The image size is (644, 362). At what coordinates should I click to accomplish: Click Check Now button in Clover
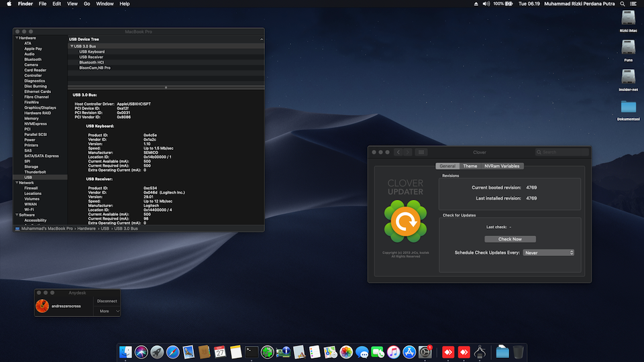click(510, 239)
